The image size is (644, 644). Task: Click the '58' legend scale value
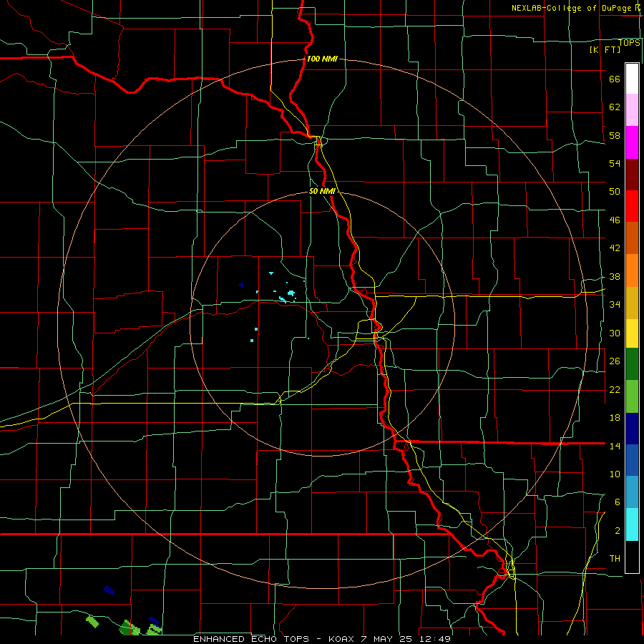(615, 135)
